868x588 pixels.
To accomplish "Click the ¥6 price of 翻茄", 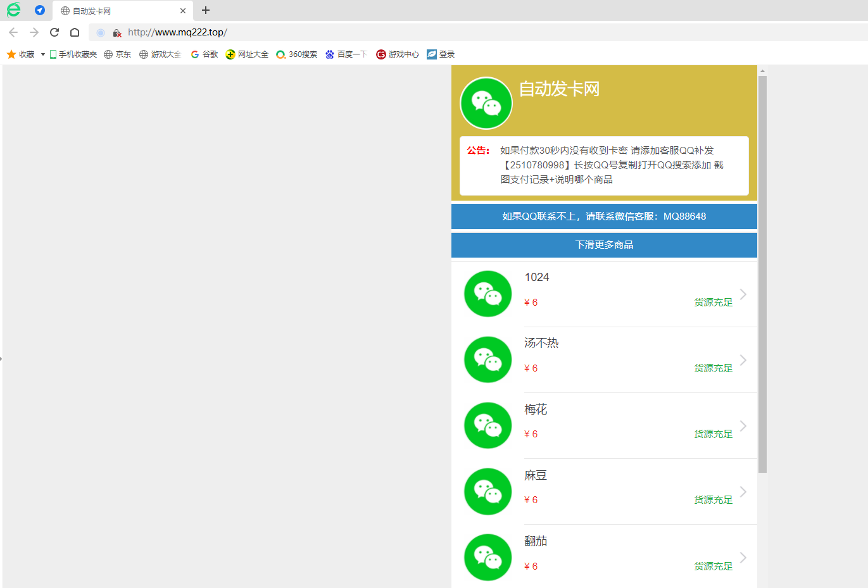I will (531, 566).
